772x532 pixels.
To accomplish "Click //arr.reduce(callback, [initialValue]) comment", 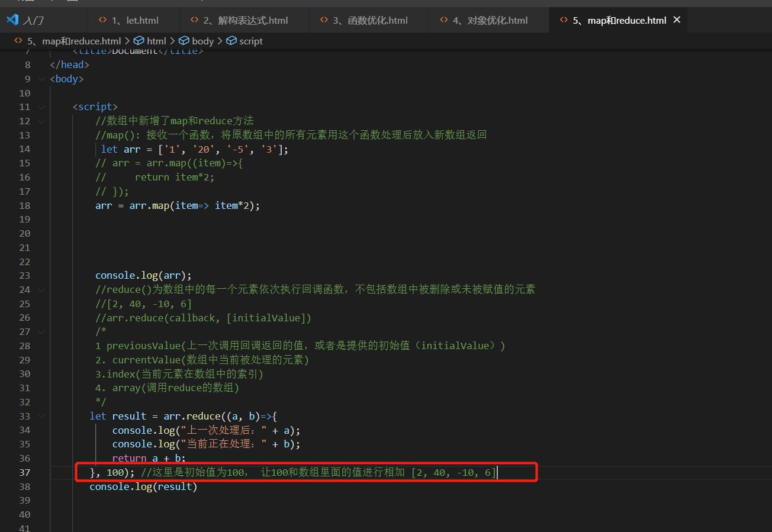I will [x=203, y=318].
